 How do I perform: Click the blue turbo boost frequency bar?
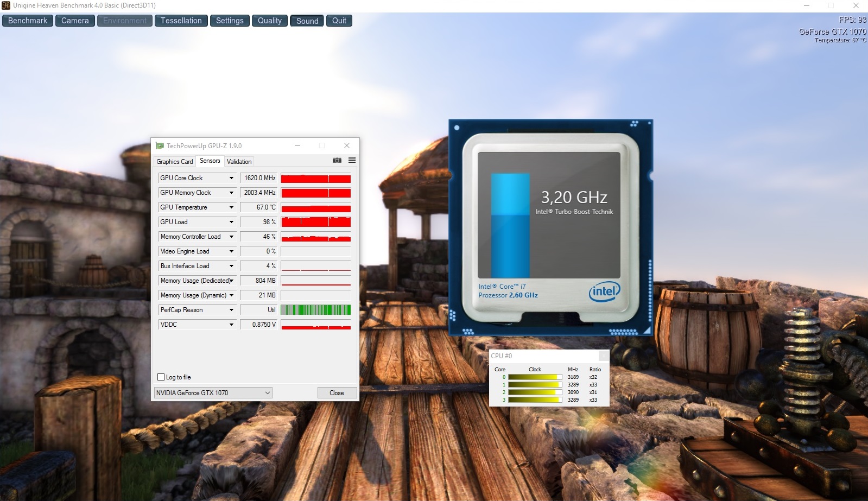coord(510,225)
